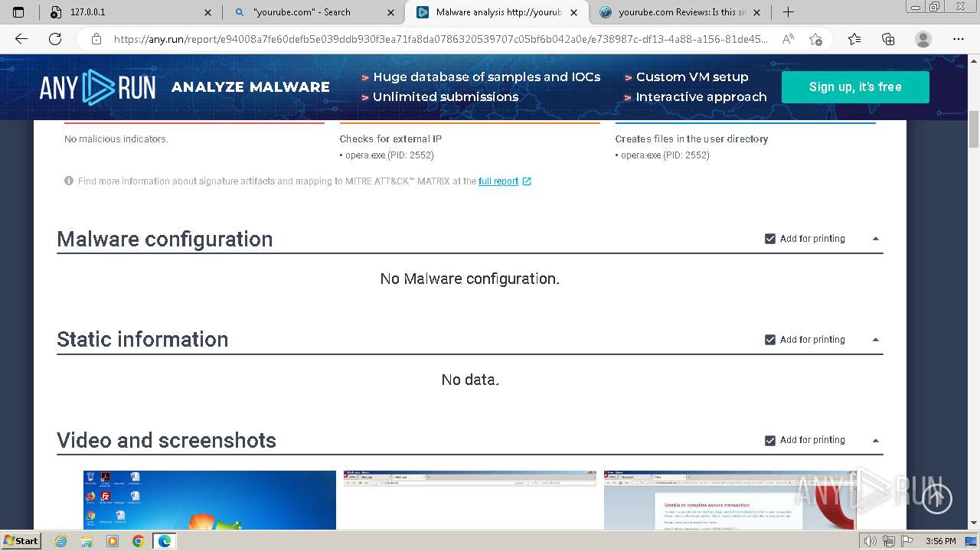Open File Explorer from taskbar
Viewport: 980px width, 551px height.
click(87, 541)
